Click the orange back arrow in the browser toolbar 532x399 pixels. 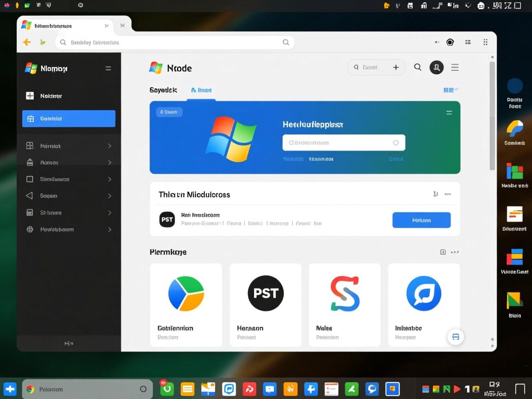click(x=27, y=42)
